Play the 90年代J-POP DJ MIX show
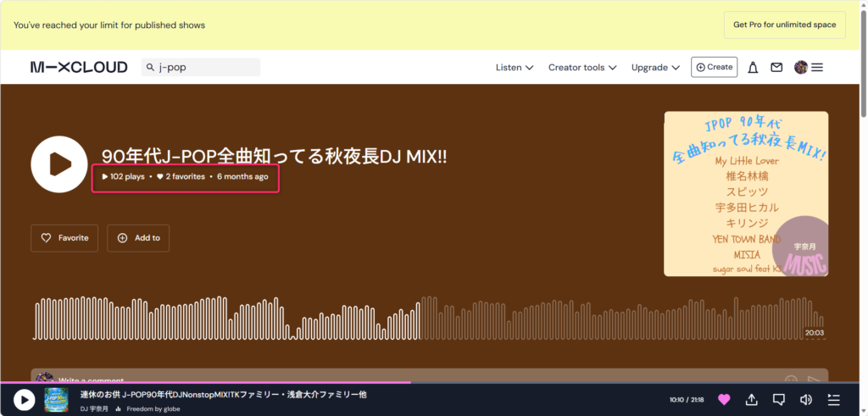 tap(59, 164)
